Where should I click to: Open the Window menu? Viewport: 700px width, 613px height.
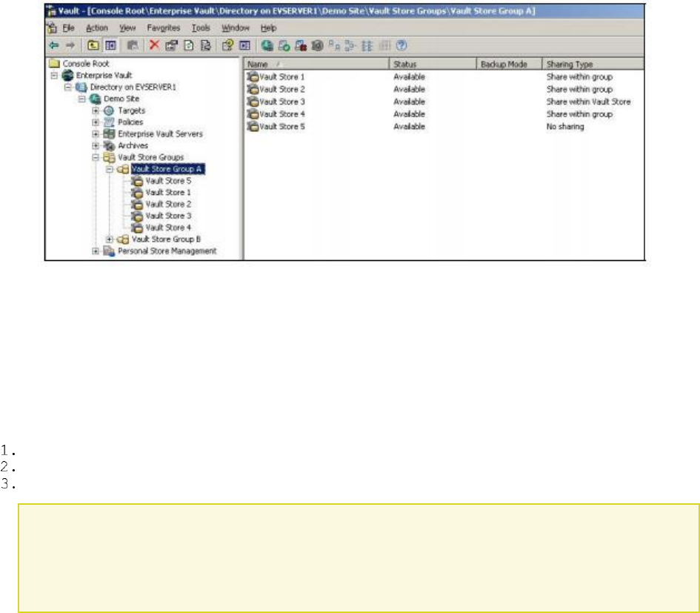pyautogui.click(x=236, y=27)
